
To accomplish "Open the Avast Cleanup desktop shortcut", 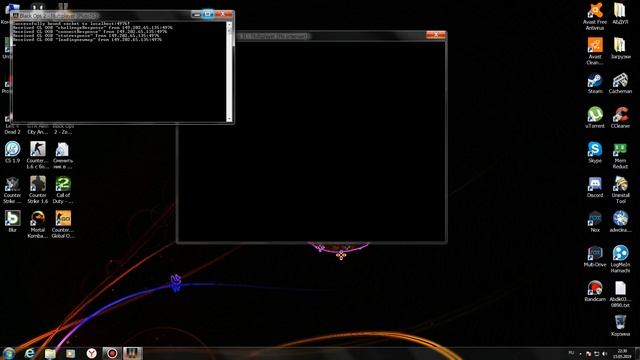I will click(x=595, y=51).
